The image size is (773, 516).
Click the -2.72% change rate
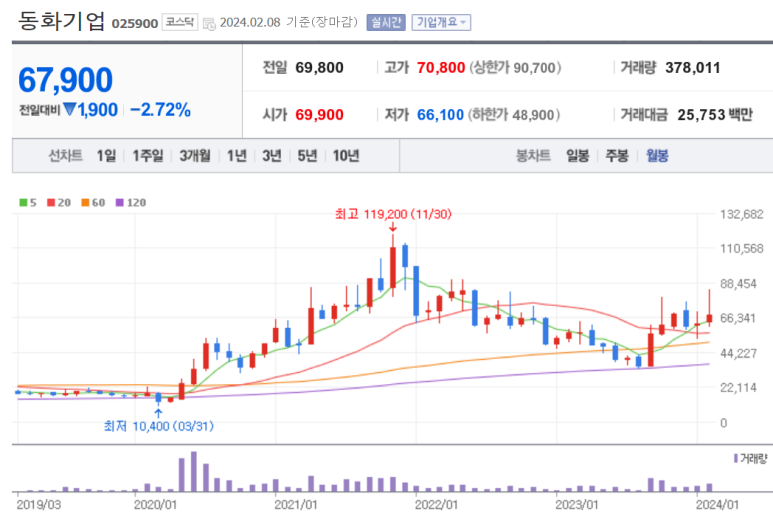point(160,109)
